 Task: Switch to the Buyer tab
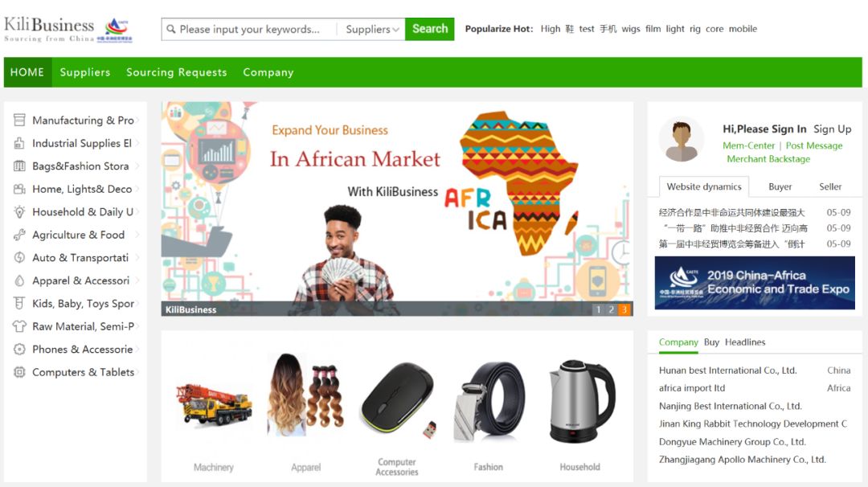(x=780, y=186)
